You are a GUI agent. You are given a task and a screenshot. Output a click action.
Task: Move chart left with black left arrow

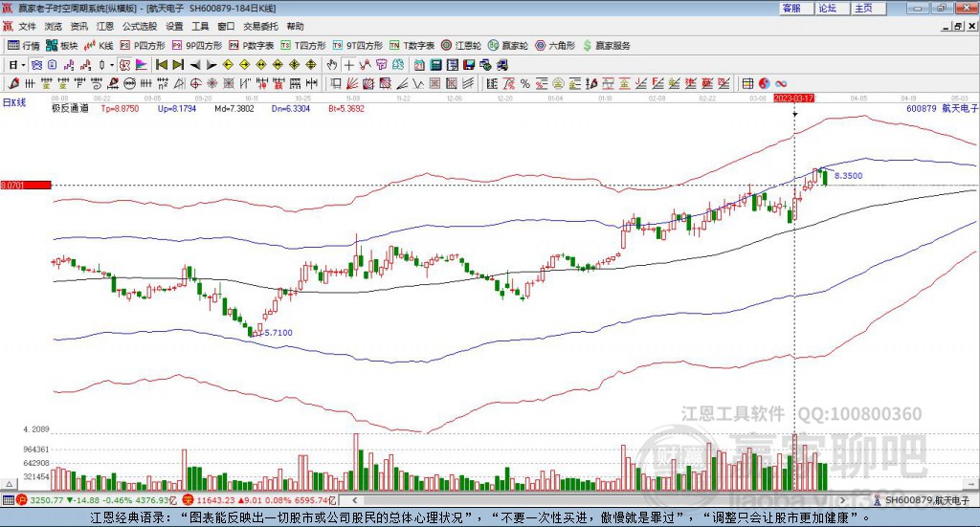pyautogui.click(x=195, y=65)
